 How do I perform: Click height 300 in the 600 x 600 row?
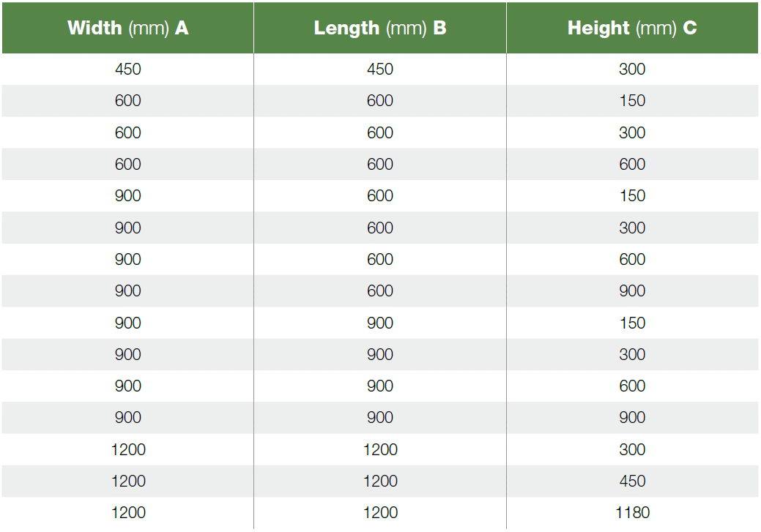click(x=632, y=133)
